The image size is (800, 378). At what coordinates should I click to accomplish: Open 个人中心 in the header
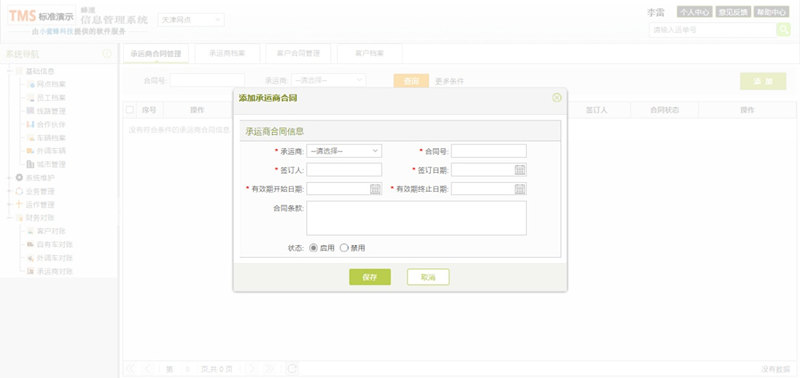pos(694,12)
